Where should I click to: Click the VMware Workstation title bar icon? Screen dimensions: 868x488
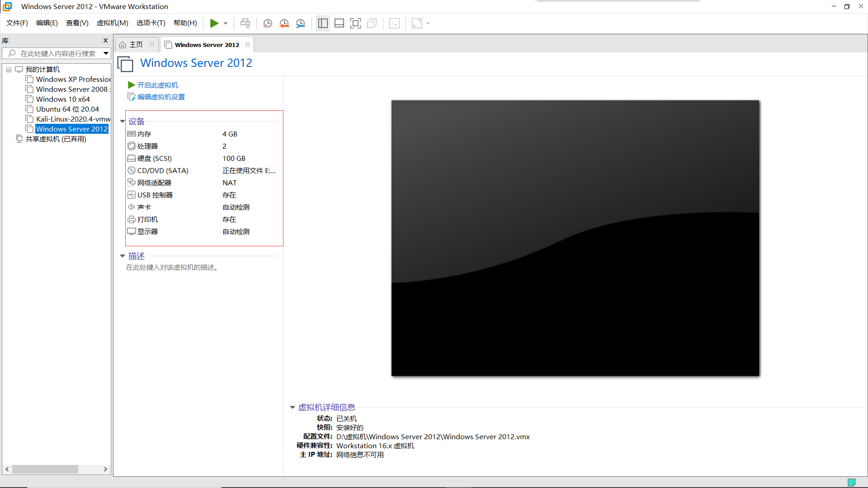point(7,6)
